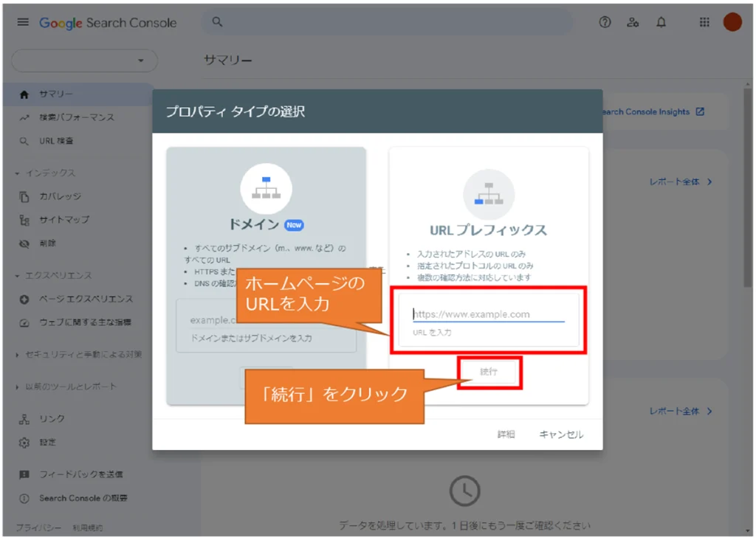Open the property selector dropdown

(84, 60)
